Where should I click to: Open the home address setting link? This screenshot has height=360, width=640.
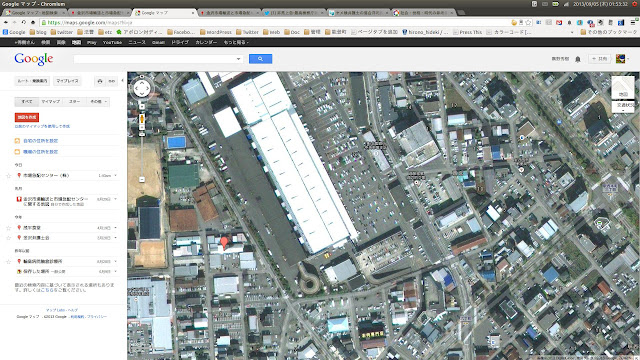(x=40, y=141)
